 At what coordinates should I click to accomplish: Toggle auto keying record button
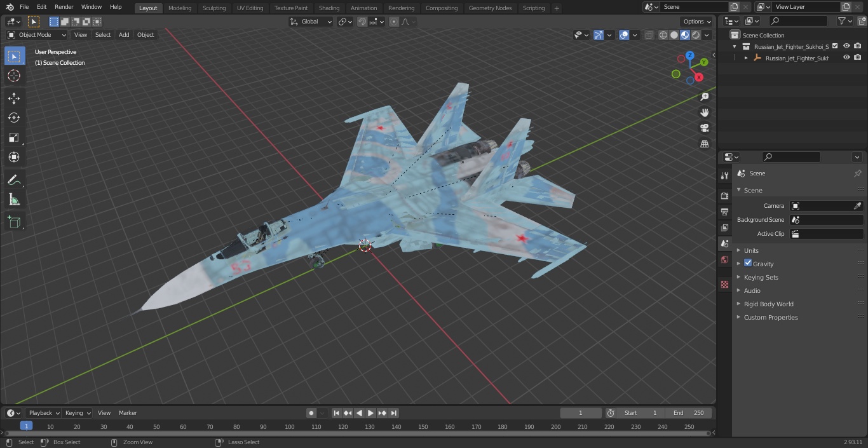[x=311, y=413]
